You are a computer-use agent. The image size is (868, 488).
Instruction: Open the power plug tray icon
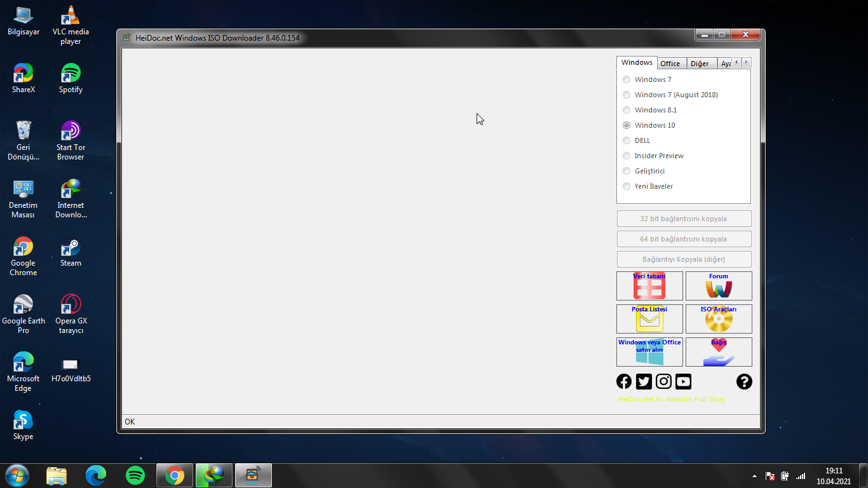[785, 476]
